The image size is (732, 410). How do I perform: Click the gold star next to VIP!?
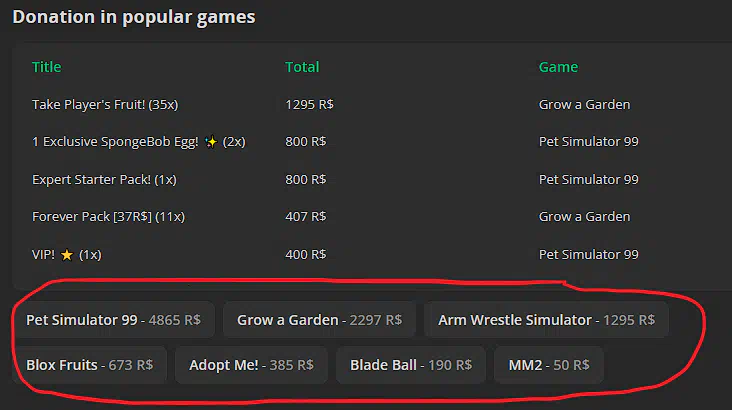[66, 255]
